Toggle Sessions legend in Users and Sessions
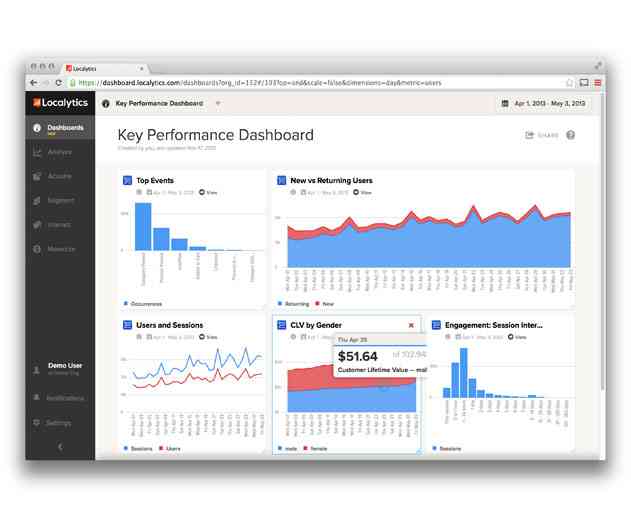The height and width of the screenshot is (522, 631). coord(138,448)
